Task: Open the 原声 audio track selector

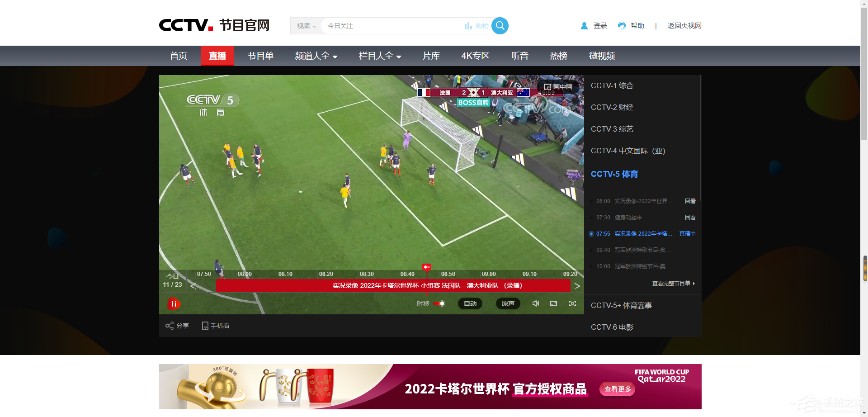Action: coord(508,303)
